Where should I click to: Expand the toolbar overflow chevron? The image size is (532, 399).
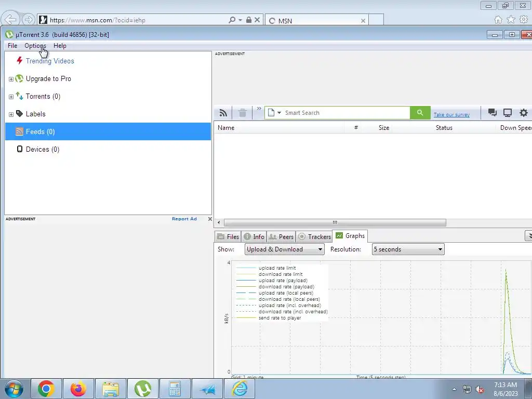coord(259,109)
